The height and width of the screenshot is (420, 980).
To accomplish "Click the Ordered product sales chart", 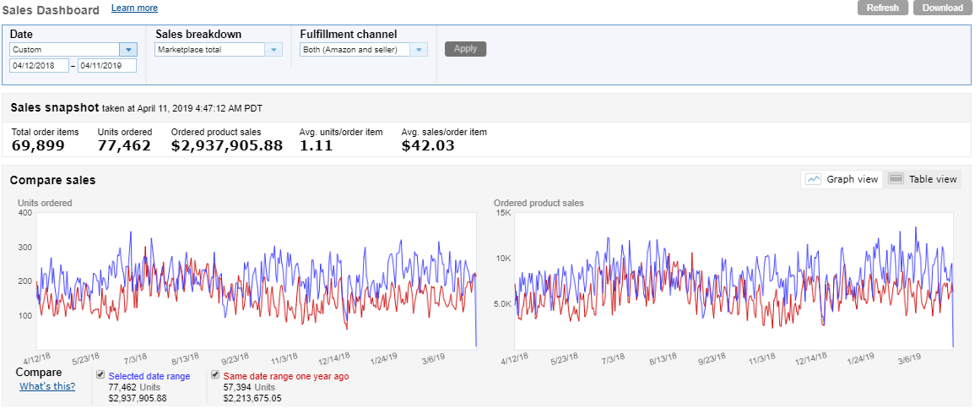I will (734, 281).
